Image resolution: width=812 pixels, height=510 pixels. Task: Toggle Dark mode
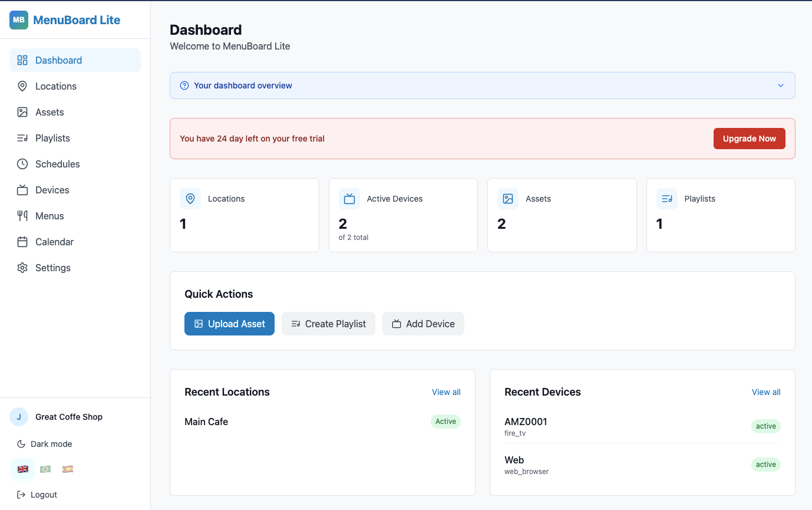pyautogui.click(x=45, y=444)
